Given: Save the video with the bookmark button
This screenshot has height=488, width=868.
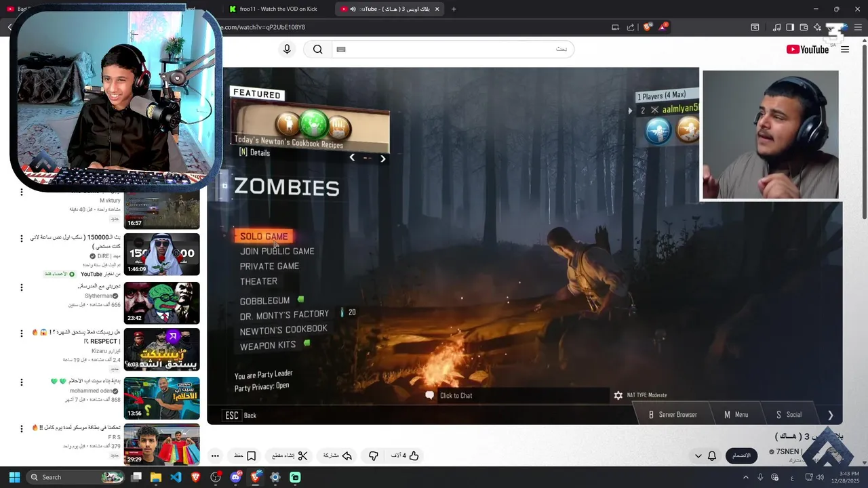Looking at the screenshot, I should click(245, 455).
